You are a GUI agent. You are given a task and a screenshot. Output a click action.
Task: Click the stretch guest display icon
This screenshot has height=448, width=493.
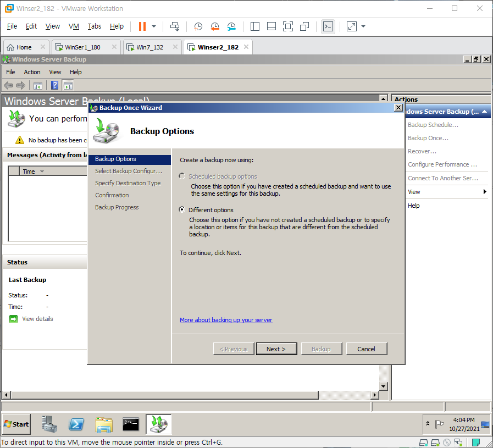pyautogui.click(x=352, y=26)
